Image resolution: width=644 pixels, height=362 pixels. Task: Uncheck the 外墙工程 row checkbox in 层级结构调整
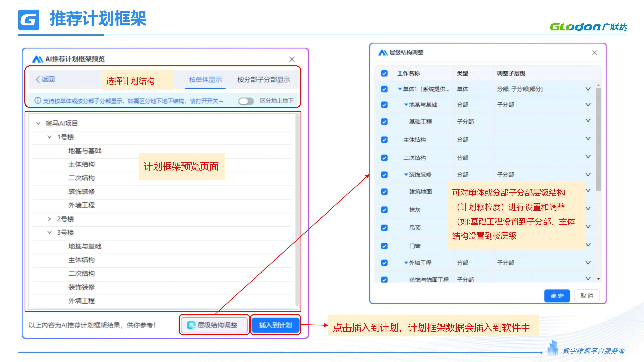click(384, 263)
